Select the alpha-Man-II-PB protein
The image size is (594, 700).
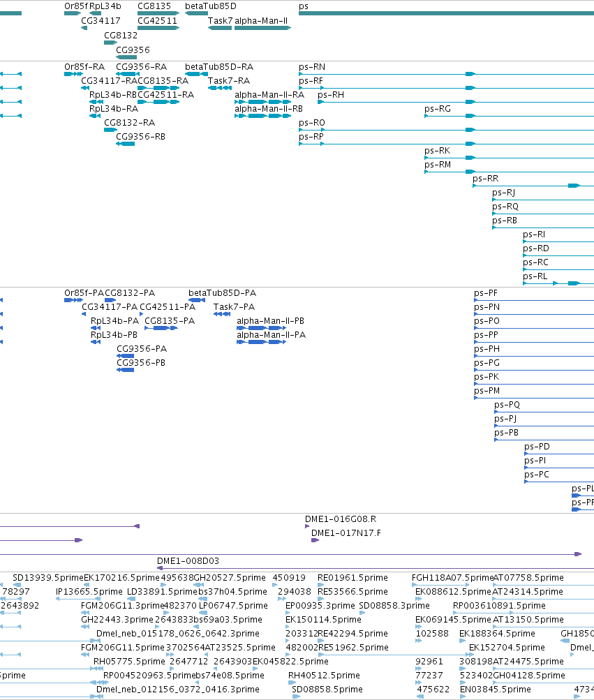tap(261, 328)
